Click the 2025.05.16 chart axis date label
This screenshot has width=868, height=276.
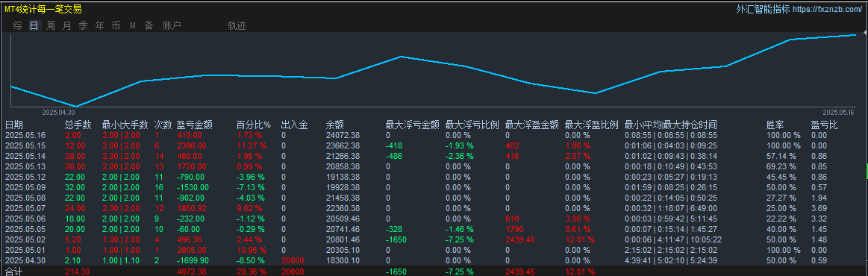pos(839,112)
